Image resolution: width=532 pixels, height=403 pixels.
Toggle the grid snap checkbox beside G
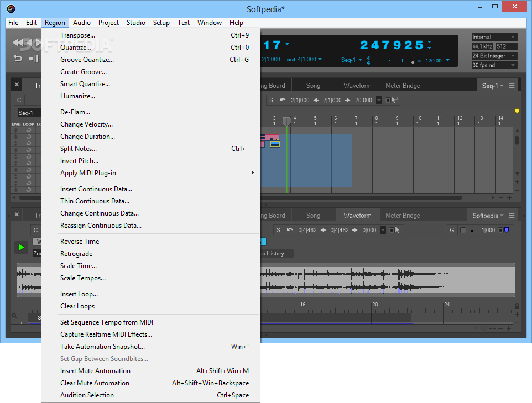point(463,231)
